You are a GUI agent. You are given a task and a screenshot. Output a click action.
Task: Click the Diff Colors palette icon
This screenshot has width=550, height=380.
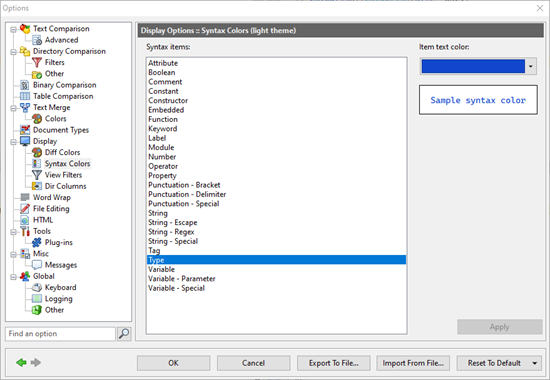coord(37,152)
